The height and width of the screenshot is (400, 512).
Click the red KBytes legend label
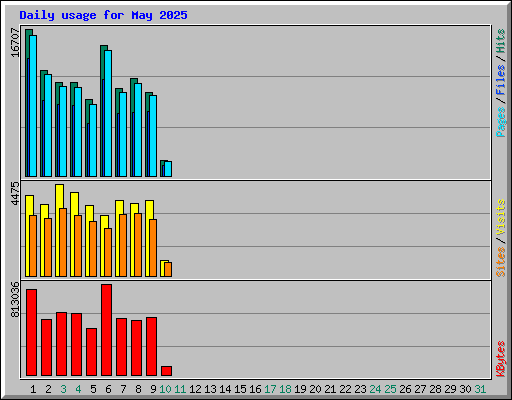coord(501,359)
